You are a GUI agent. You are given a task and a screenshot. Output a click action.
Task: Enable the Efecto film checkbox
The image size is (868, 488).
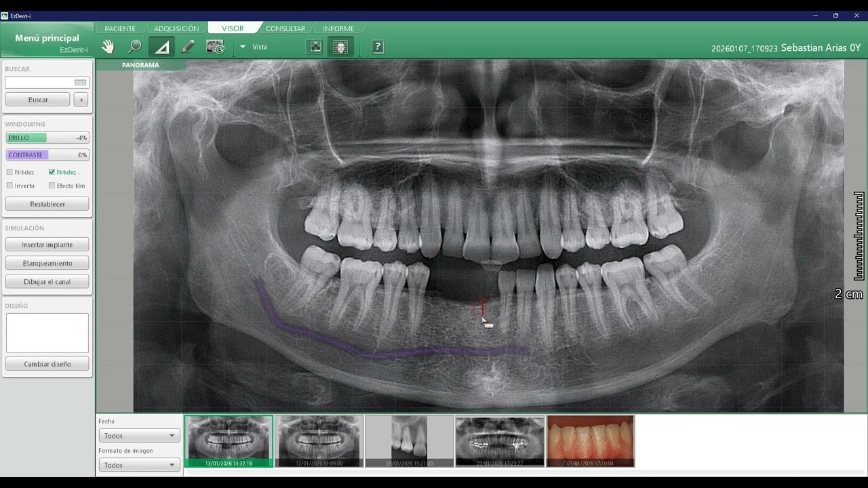52,186
